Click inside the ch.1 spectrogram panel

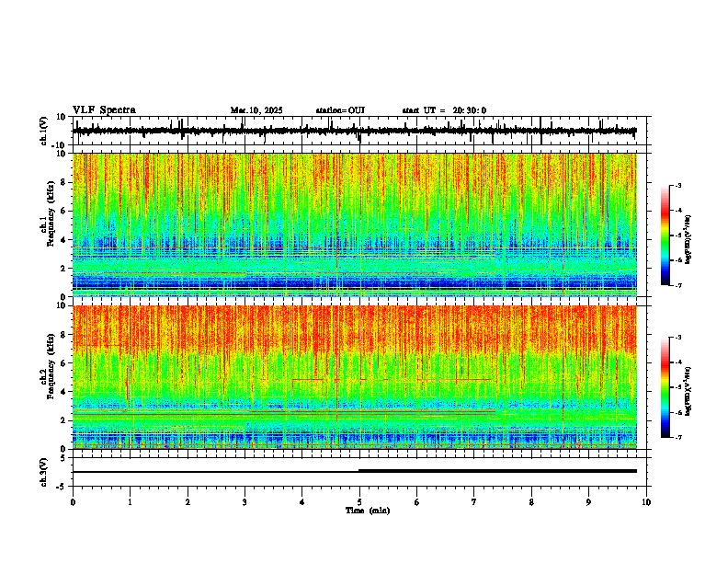click(x=355, y=224)
